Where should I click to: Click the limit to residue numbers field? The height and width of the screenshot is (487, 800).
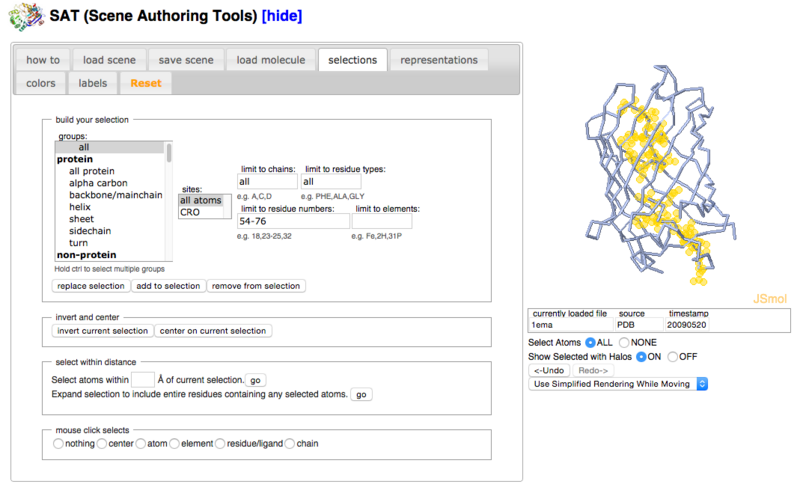click(x=292, y=221)
